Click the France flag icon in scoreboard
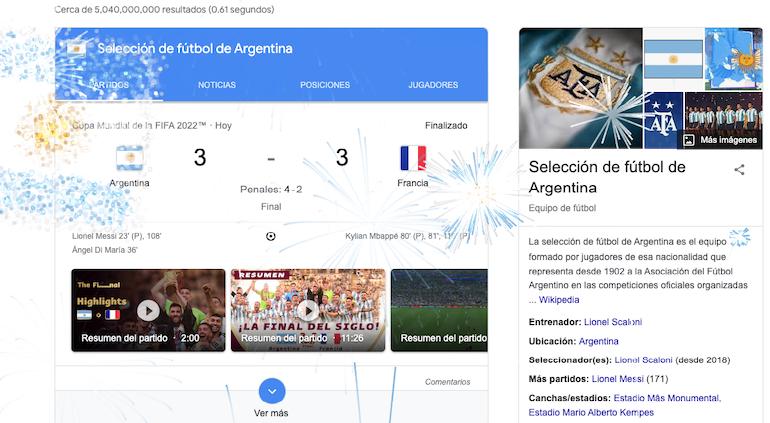The image size is (770, 423). click(413, 158)
